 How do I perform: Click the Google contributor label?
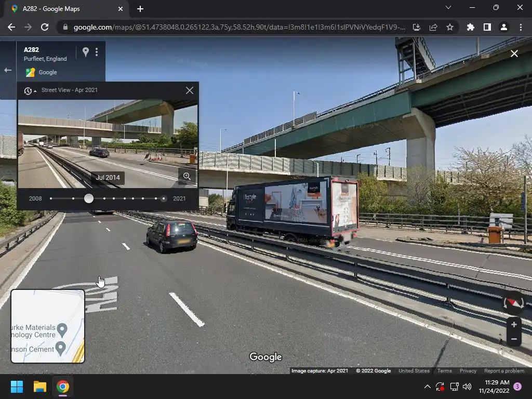[47, 72]
